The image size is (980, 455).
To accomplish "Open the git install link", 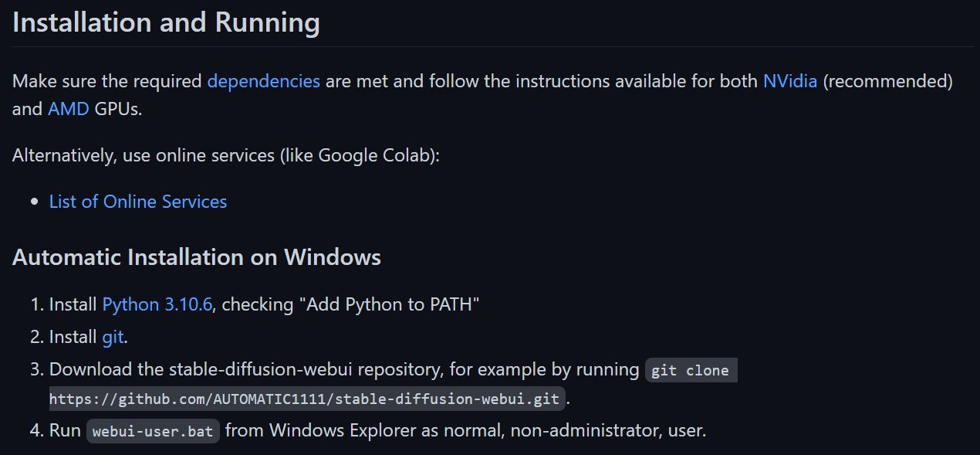I will pyautogui.click(x=113, y=337).
